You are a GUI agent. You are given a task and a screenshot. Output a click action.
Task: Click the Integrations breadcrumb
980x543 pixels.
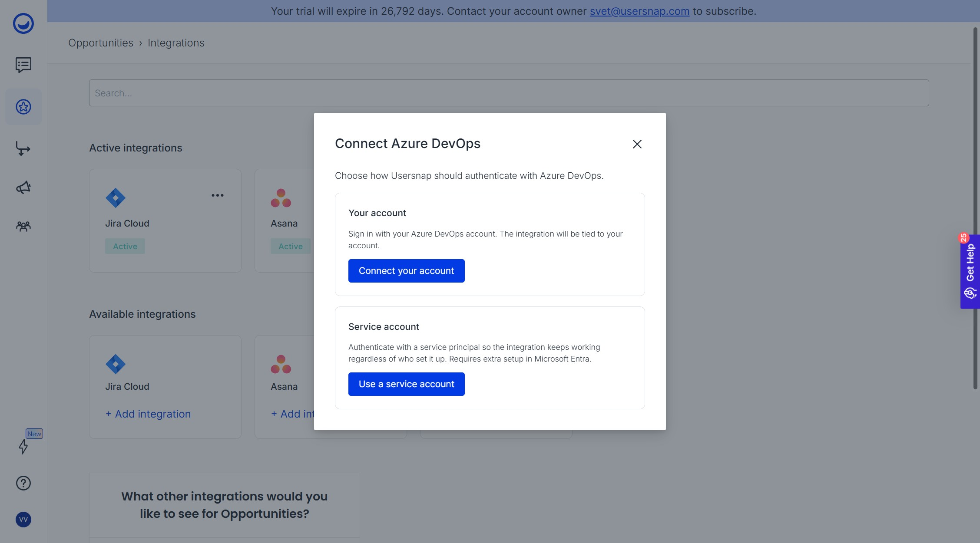click(176, 43)
